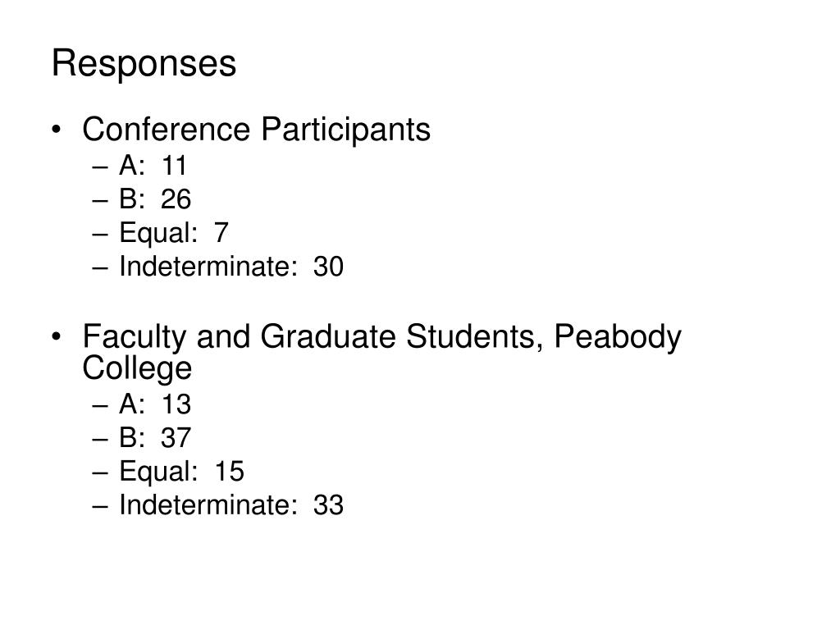
Task: Click the "Equal: 15" entry
Action: click(x=181, y=472)
